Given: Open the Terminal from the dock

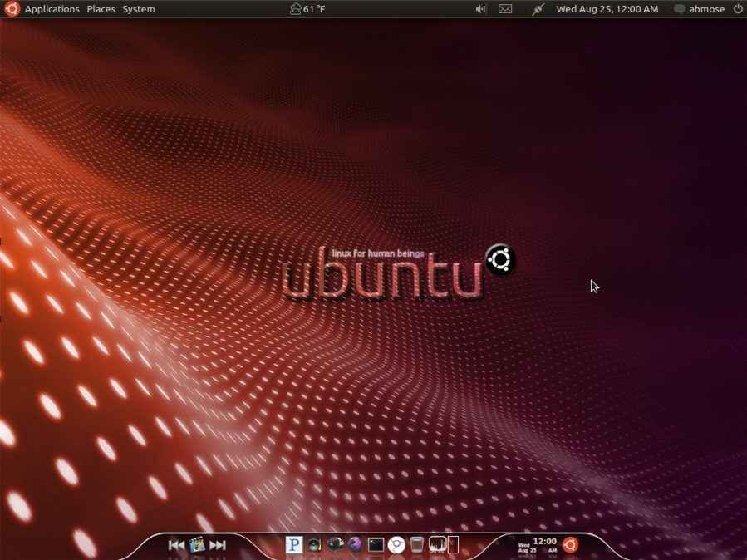Looking at the screenshot, I should point(376,545).
